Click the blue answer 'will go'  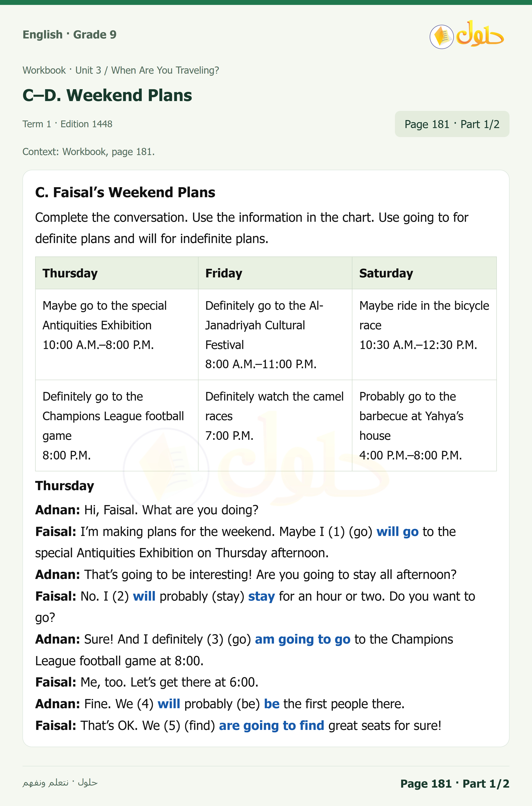click(397, 531)
